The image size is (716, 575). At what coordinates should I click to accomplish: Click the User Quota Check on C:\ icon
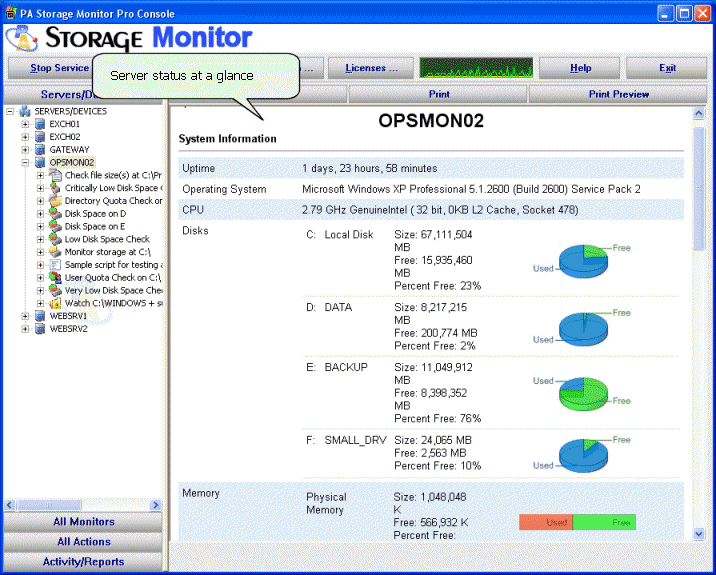[x=55, y=277]
